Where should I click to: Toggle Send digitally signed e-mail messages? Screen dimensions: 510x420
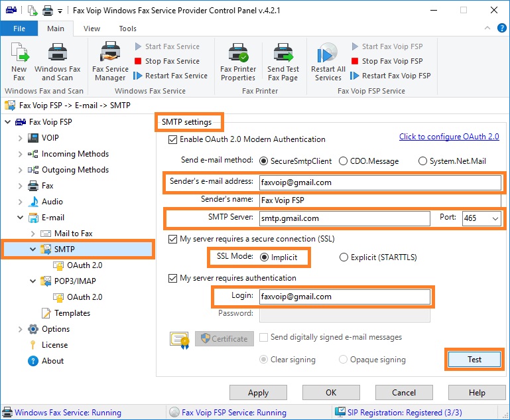click(263, 337)
